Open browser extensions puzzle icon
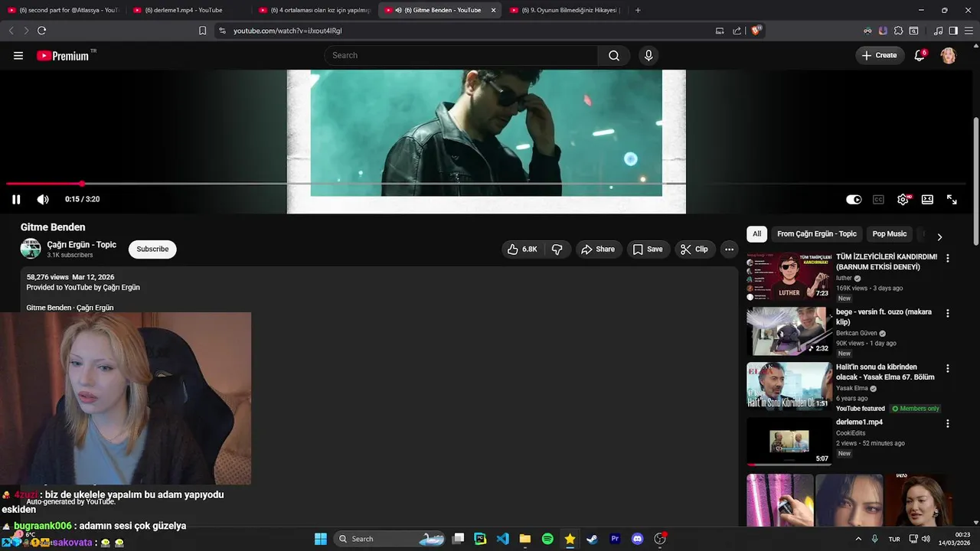 coord(898,31)
